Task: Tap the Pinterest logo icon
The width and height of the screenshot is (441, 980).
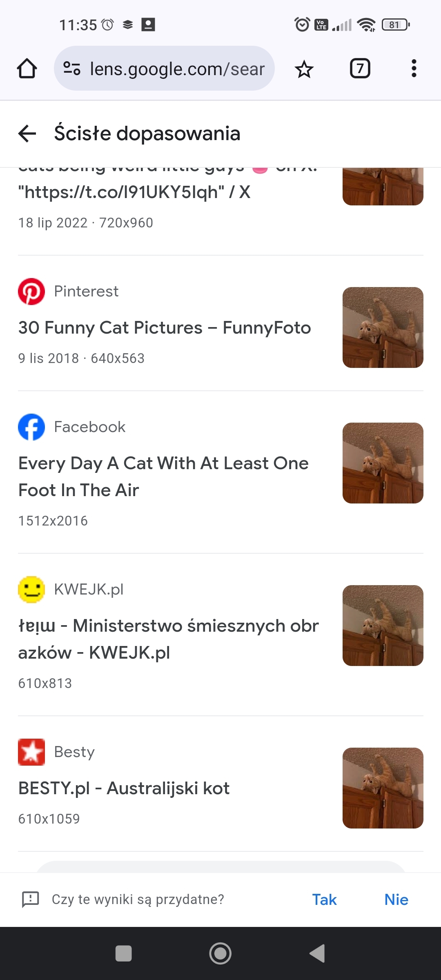Action: click(x=31, y=292)
